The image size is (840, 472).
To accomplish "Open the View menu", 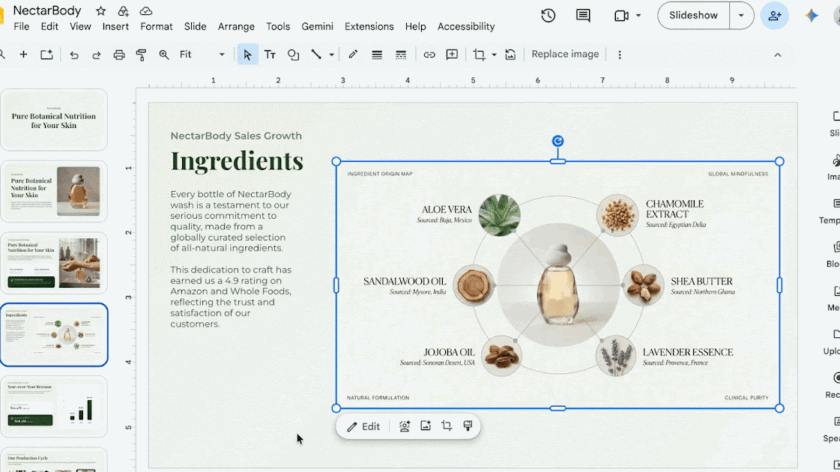I will coord(80,26).
